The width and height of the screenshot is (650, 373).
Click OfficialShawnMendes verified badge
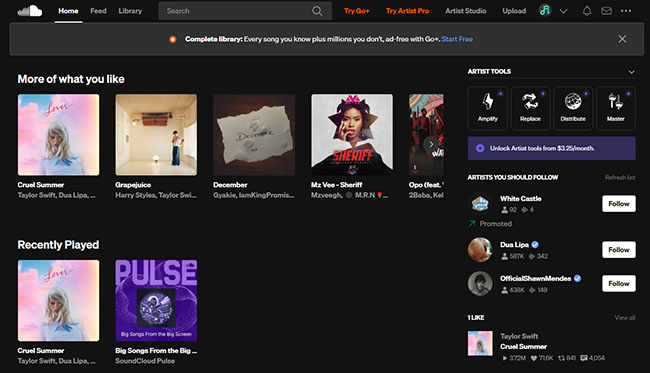[577, 279]
